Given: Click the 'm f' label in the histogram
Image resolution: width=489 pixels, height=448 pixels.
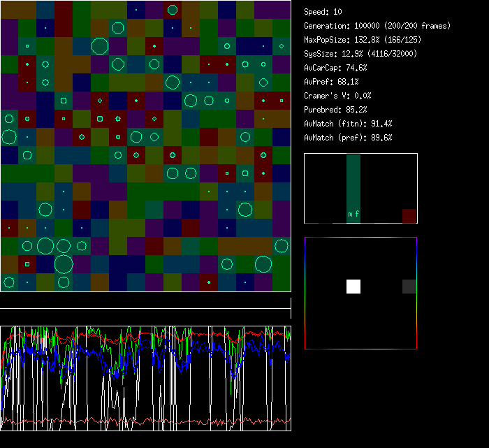Looking at the screenshot, I should click(x=353, y=214).
